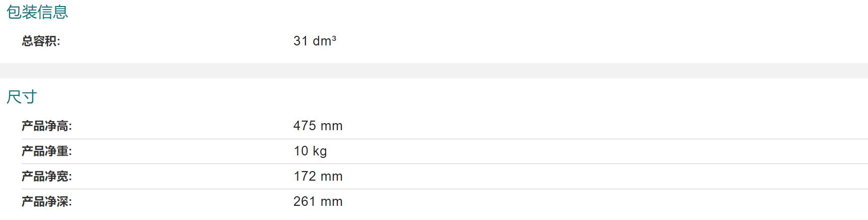Select the 总容积 label

(x=41, y=41)
